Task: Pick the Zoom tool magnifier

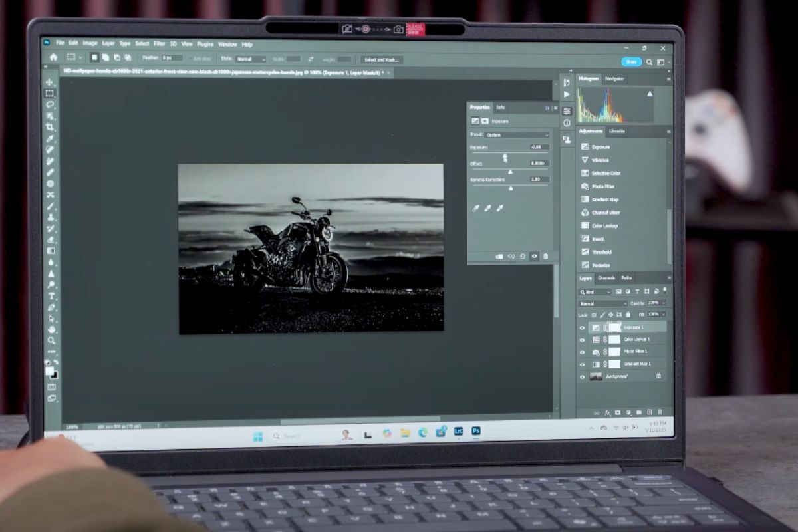Action: click(x=51, y=340)
